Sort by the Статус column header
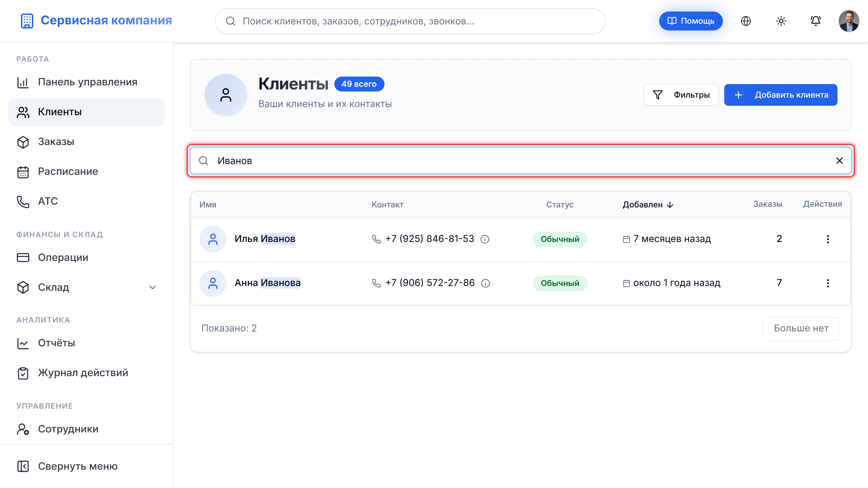 coord(560,205)
